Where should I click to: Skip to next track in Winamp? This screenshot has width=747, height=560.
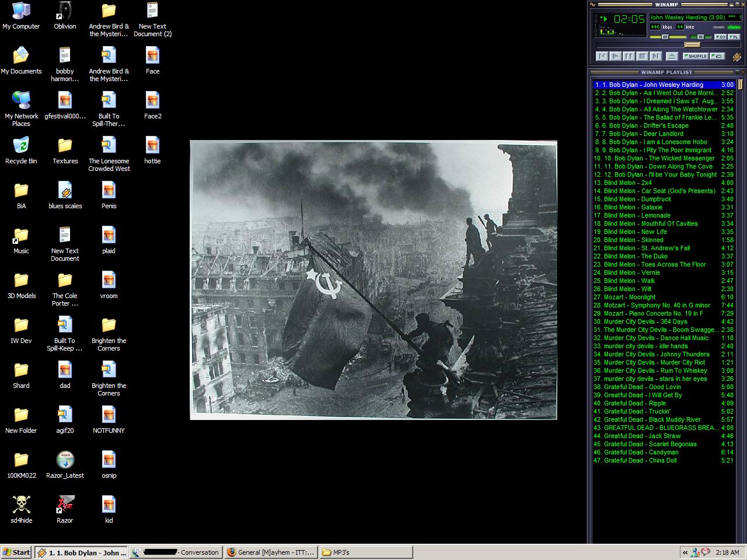(x=655, y=56)
